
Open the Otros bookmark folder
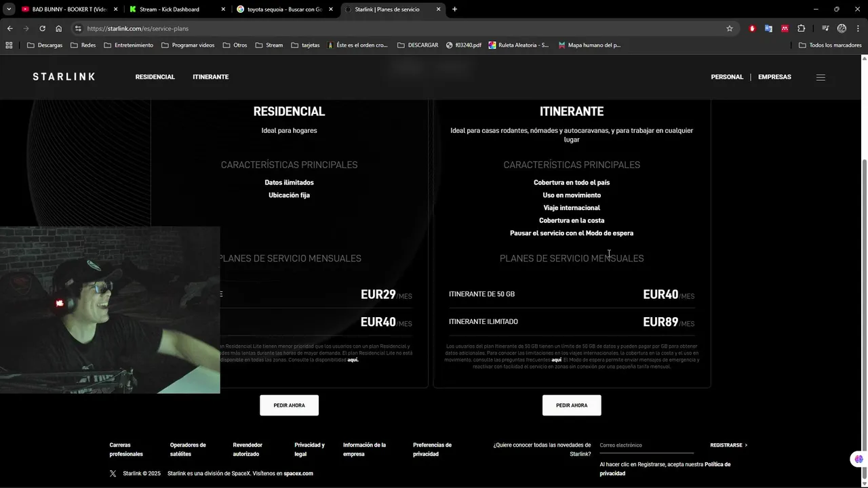tap(235, 45)
